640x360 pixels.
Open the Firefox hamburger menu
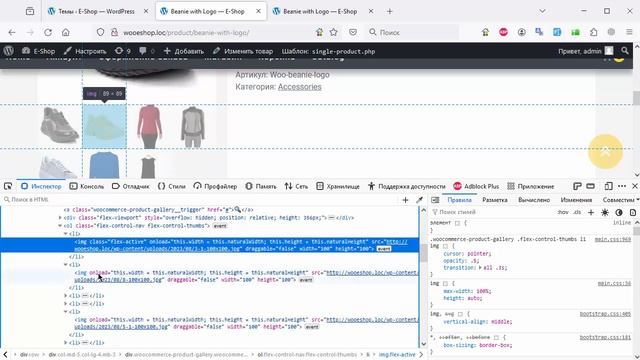[629, 32]
